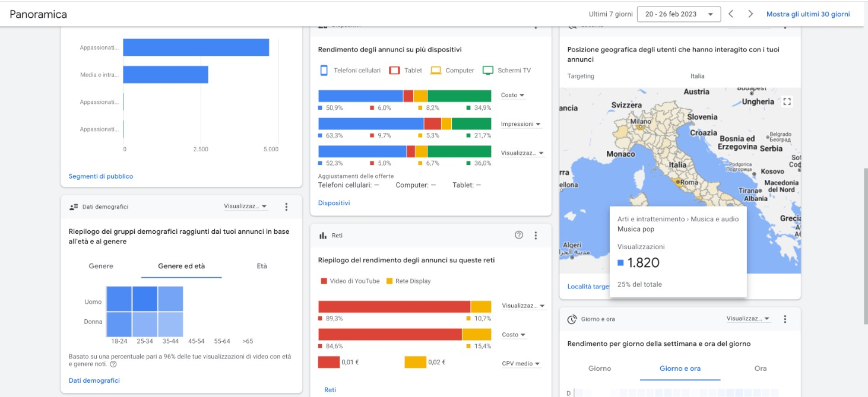Open the 20 - 26 feb 2023 date dropdown
This screenshot has height=397, width=868.
coord(679,14)
